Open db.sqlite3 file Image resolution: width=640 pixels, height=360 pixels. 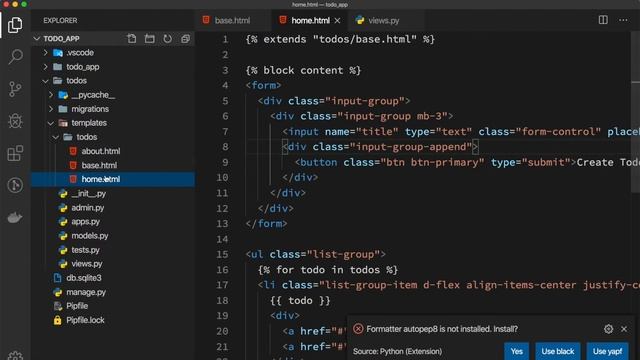point(84,278)
